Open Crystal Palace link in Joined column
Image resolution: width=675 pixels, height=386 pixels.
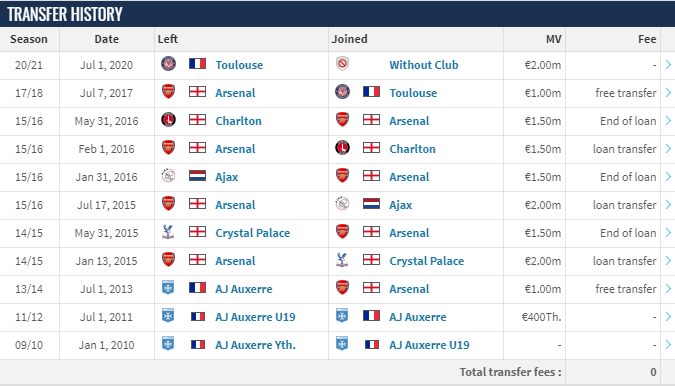tap(427, 261)
